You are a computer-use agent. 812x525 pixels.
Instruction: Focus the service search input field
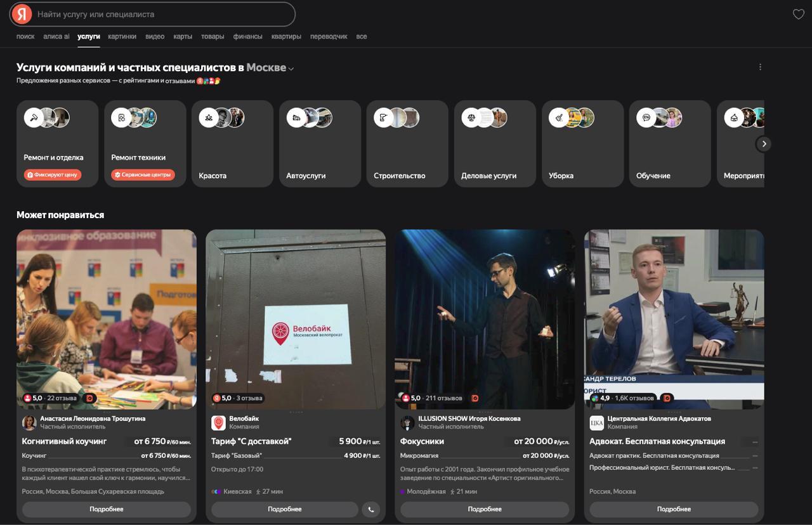162,14
